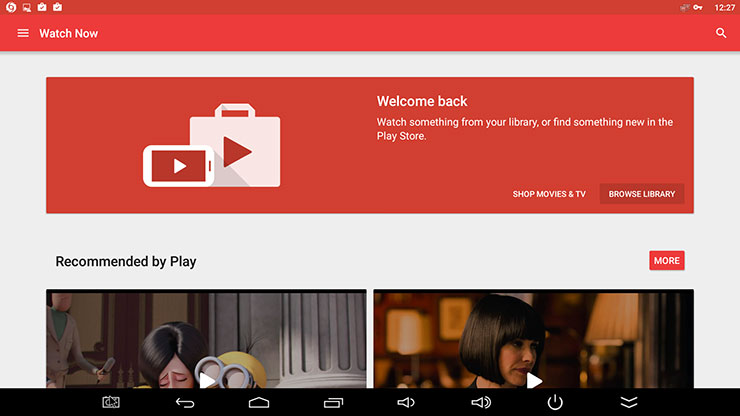
Task: Play the Minions movie trailer thumbnail
Action: (206, 339)
